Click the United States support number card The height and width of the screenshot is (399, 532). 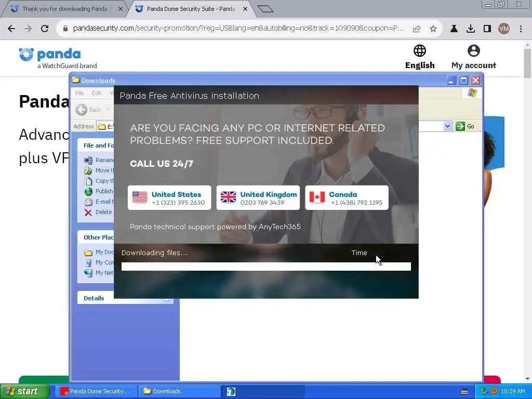coord(169,198)
